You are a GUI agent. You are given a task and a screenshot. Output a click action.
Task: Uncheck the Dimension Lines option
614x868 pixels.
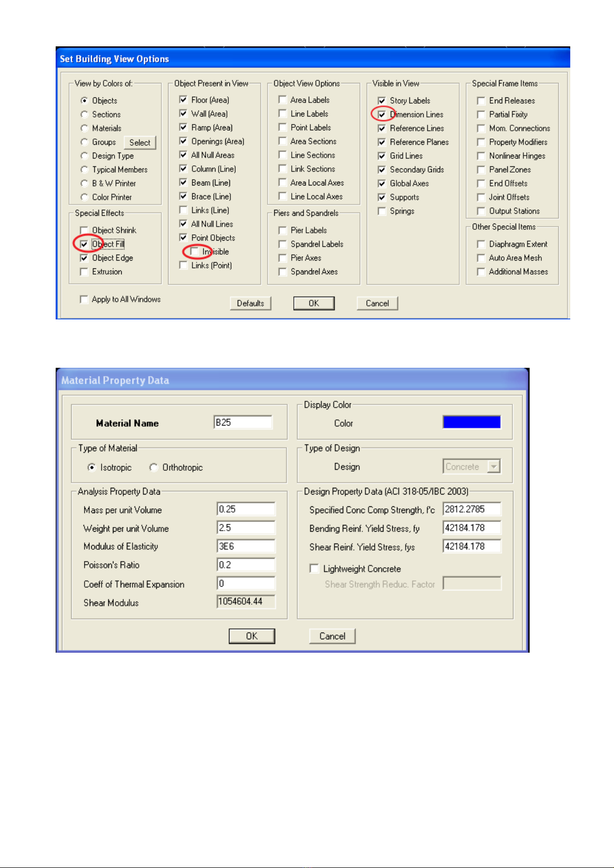(x=382, y=114)
